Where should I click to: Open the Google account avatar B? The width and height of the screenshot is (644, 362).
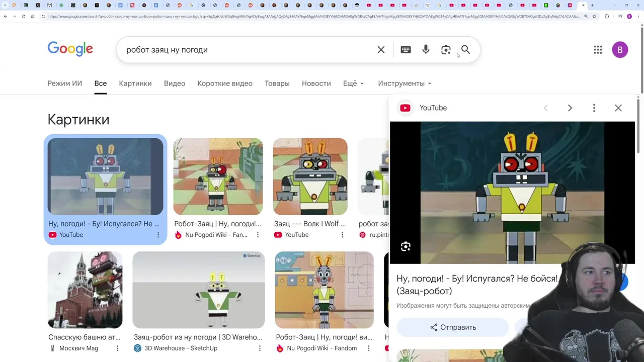tap(620, 50)
